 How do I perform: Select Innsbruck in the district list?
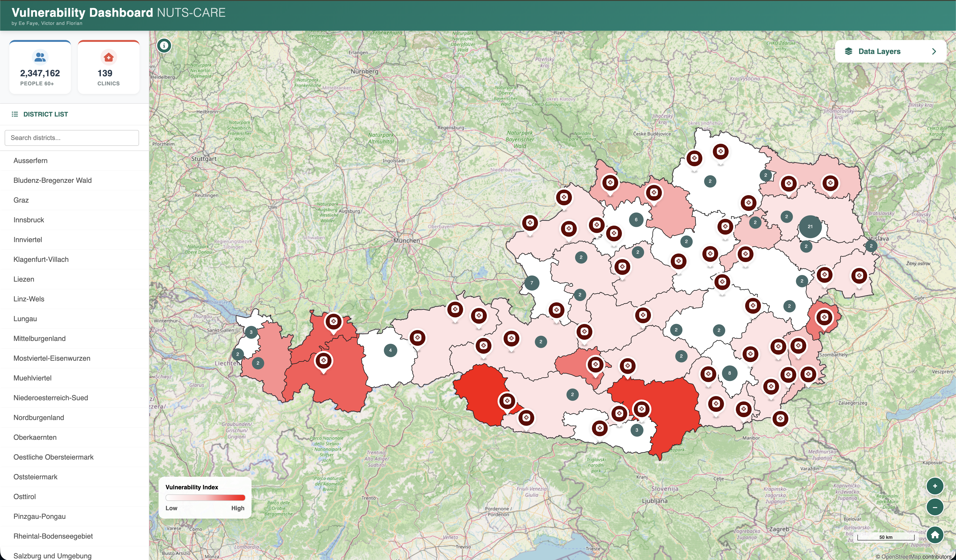[29, 220]
